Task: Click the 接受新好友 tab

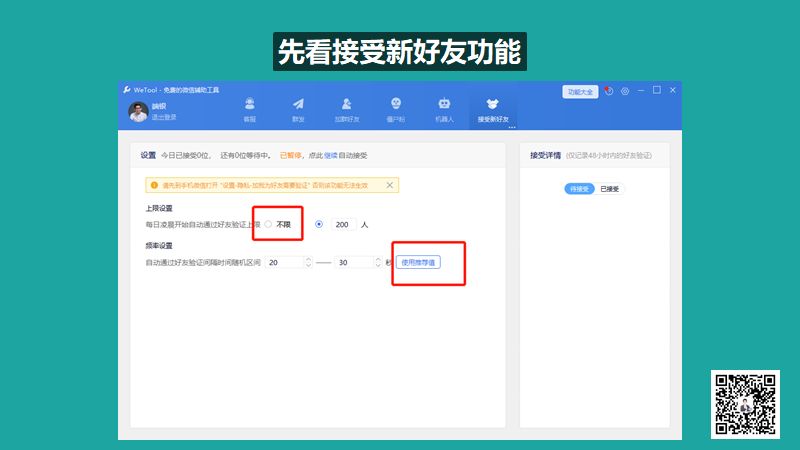Action: point(491,109)
